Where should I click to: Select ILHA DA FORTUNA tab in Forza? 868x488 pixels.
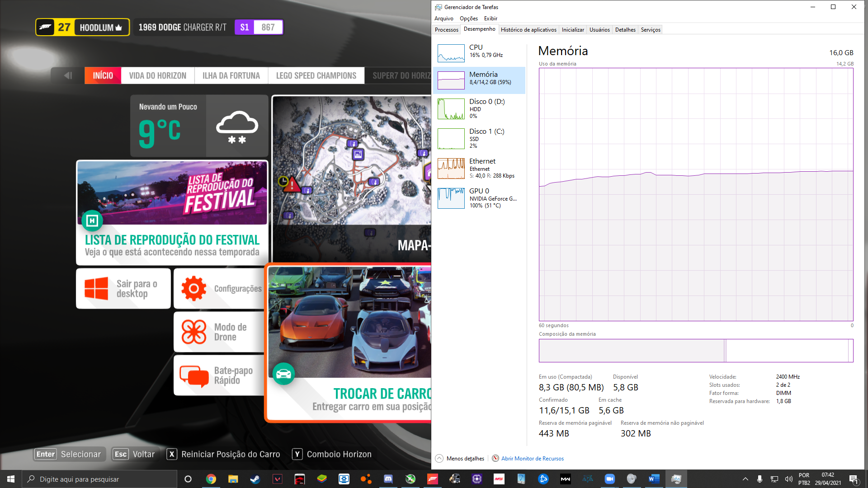pos(231,75)
